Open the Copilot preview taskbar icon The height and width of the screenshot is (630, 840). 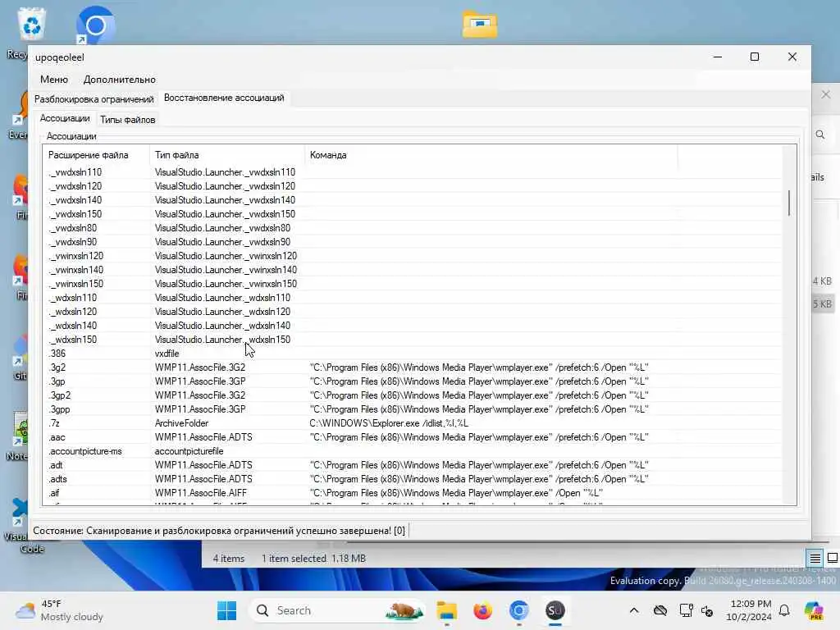point(814,610)
